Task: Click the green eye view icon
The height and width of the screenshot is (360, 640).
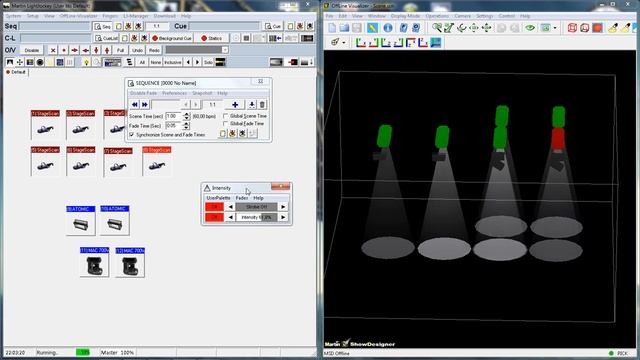Action: tap(530, 28)
